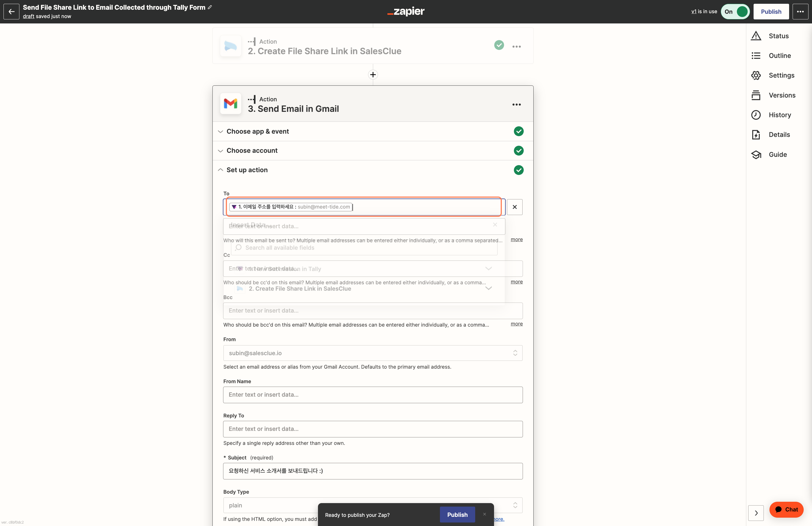Open top-right three-dot Zap menu
The image size is (812, 526).
pos(800,12)
